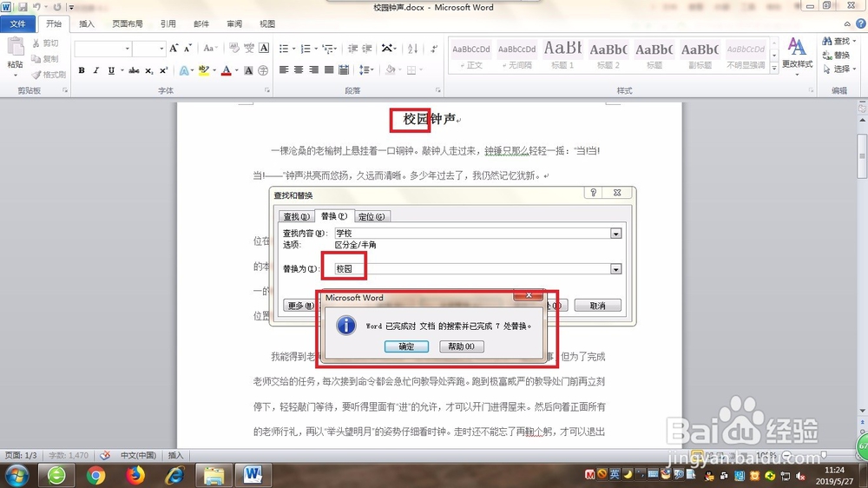The image size is (868, 488).
Task: Open the 查找 dropdown in editing group
Action: (x=854, y=41)
